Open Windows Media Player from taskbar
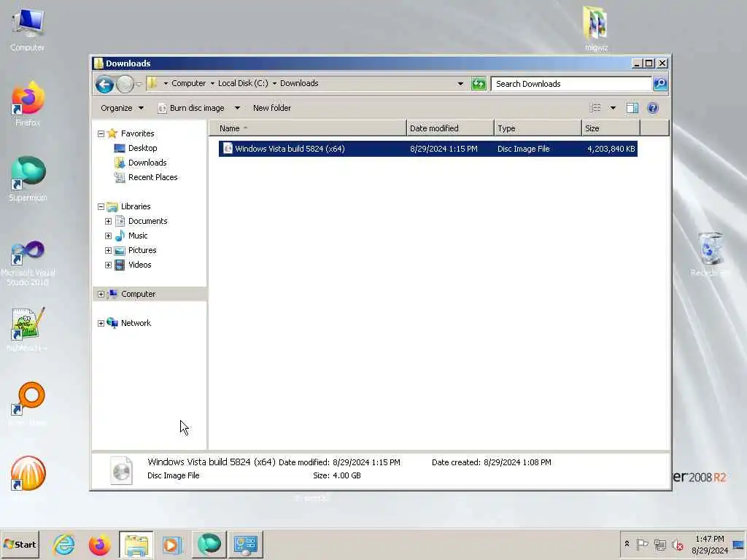The height and width of the screenshot is (560, 747). [172, 544]
